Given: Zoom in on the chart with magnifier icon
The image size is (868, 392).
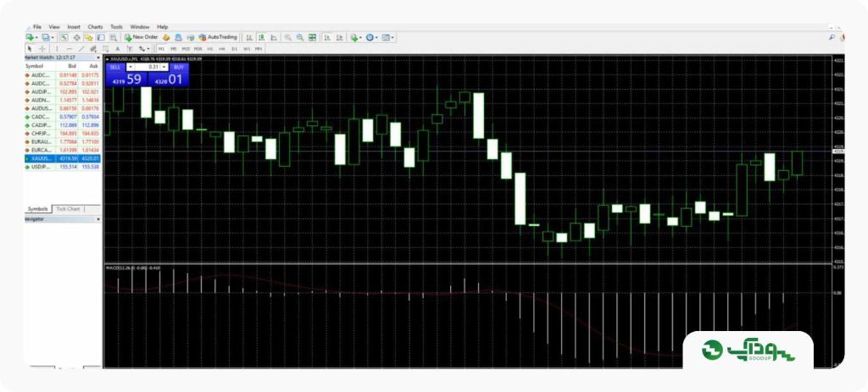Looking at the screenshot, I should point(288,37).
